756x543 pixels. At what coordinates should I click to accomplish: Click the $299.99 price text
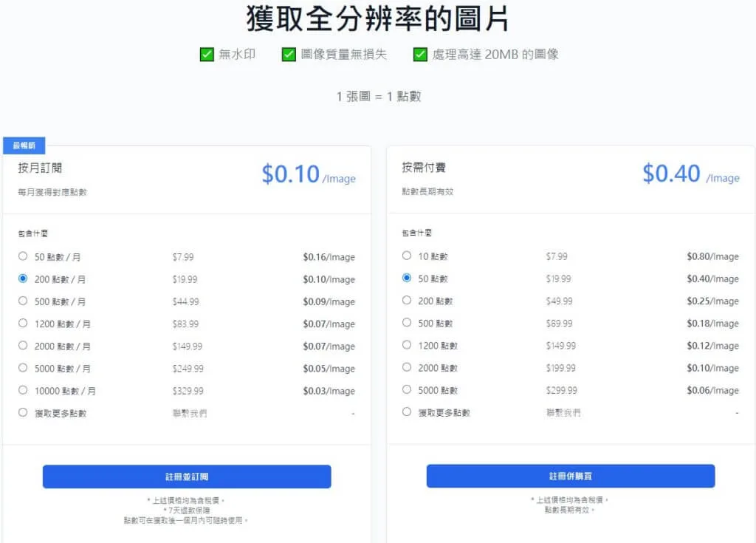562,390
